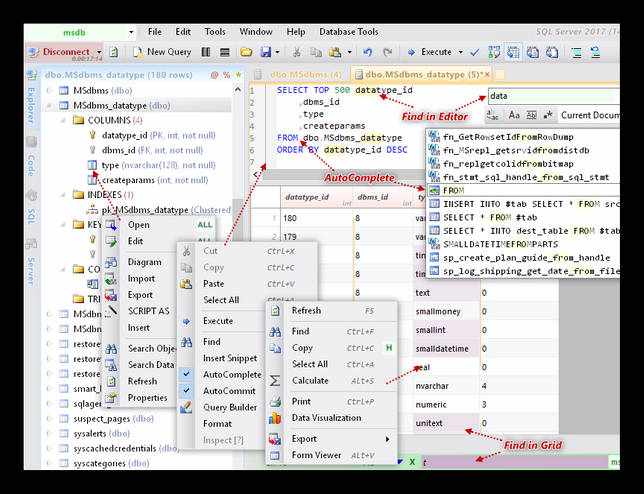Click binoculars icon beside Search Objects

(x=111, y=349)
